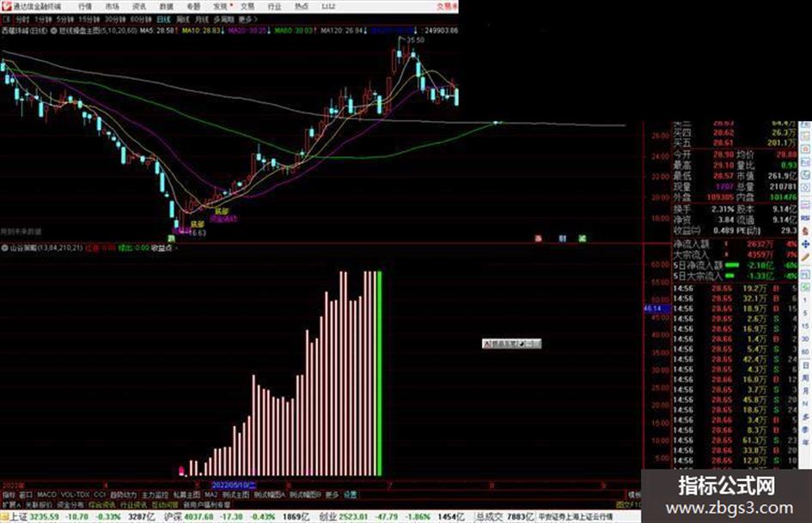Open the 多周期 tab
This screenshot has width=812, height=523.
click(x=223, y=19)
